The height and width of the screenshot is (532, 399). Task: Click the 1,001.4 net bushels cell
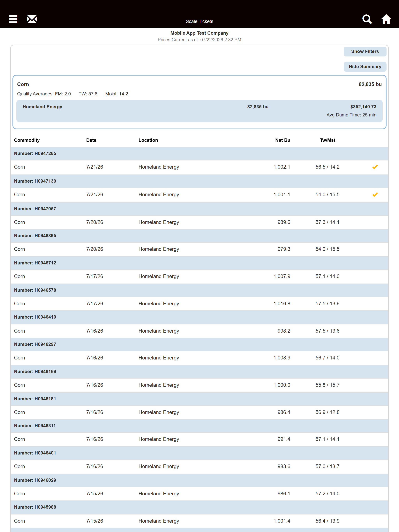[282, 521]
